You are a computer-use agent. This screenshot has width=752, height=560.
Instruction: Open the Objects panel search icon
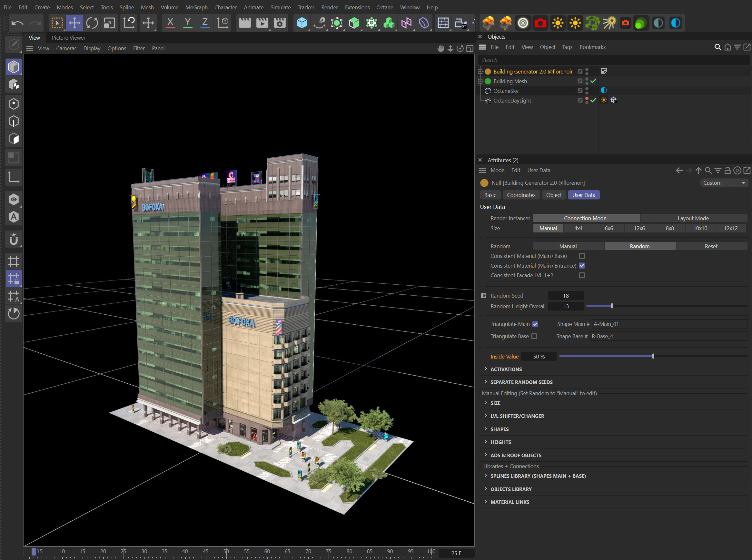click(718, 47)
